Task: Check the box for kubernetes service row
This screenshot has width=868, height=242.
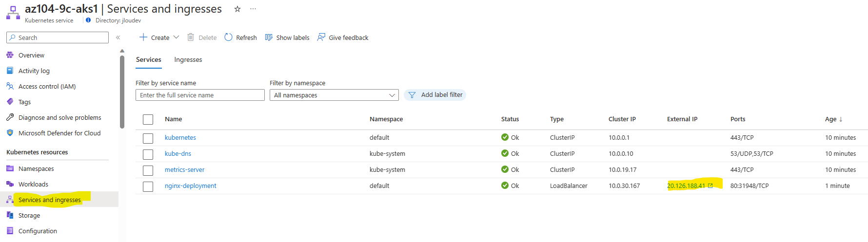Action: 148,138
